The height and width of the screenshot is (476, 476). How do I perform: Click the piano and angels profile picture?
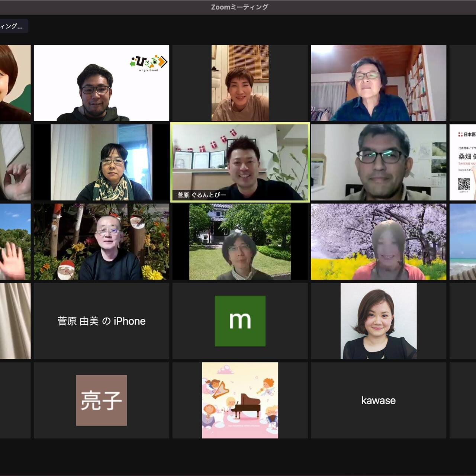pos(240,400)
